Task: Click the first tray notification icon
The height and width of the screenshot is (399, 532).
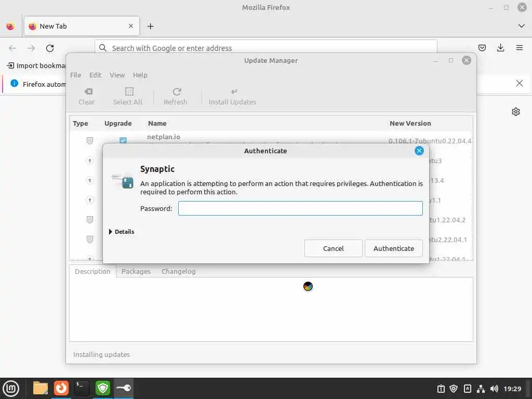Action: tap(441, 389)
